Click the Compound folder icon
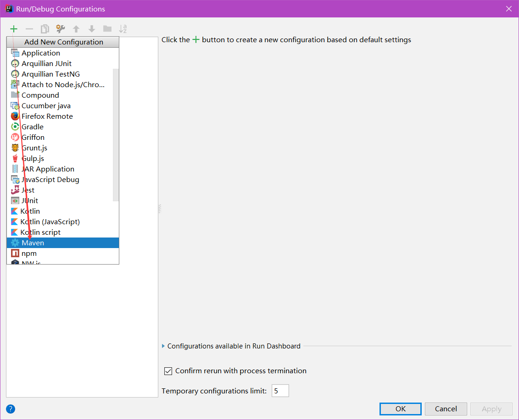Image resolution: width=519 pixels, height=420 pixels. (15, 95)
